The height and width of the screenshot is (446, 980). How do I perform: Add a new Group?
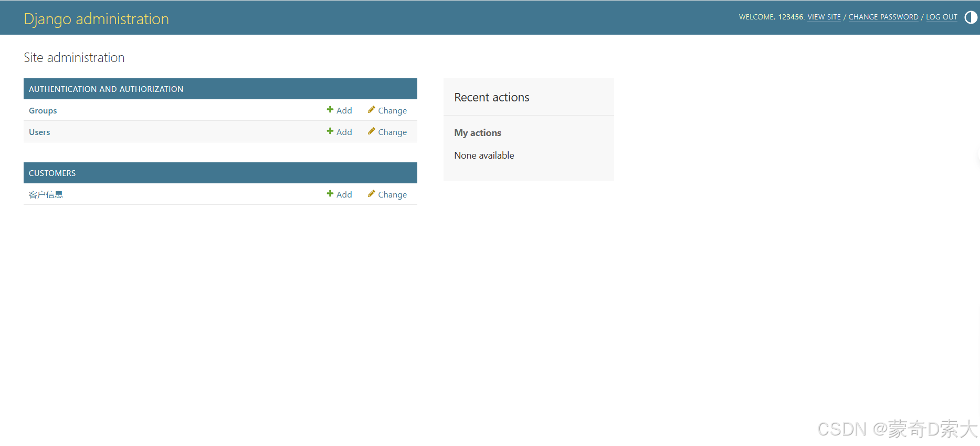point(340,110)
